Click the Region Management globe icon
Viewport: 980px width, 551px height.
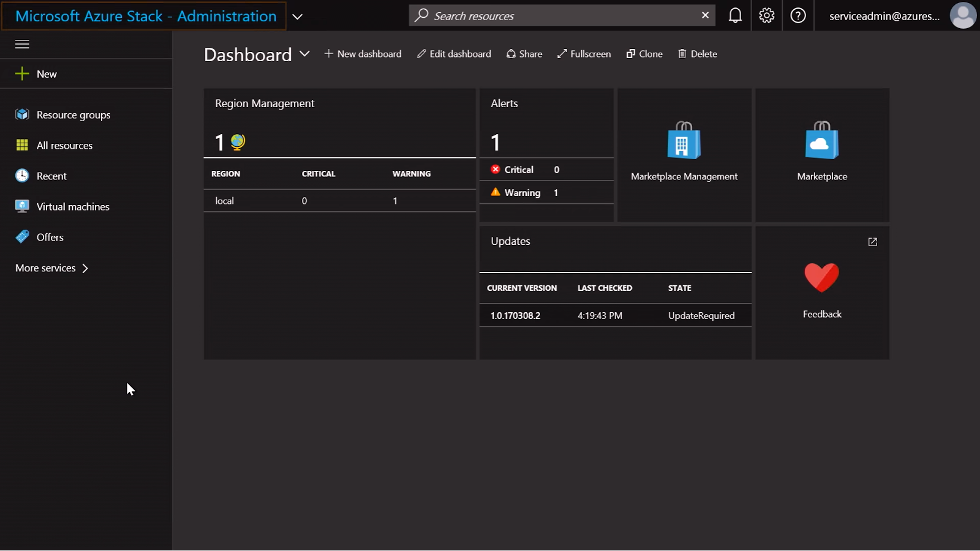click(238, 142)
